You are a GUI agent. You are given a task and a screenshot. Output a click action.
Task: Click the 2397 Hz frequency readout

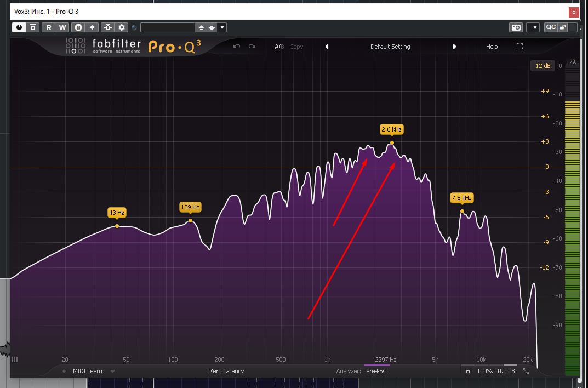385,360
